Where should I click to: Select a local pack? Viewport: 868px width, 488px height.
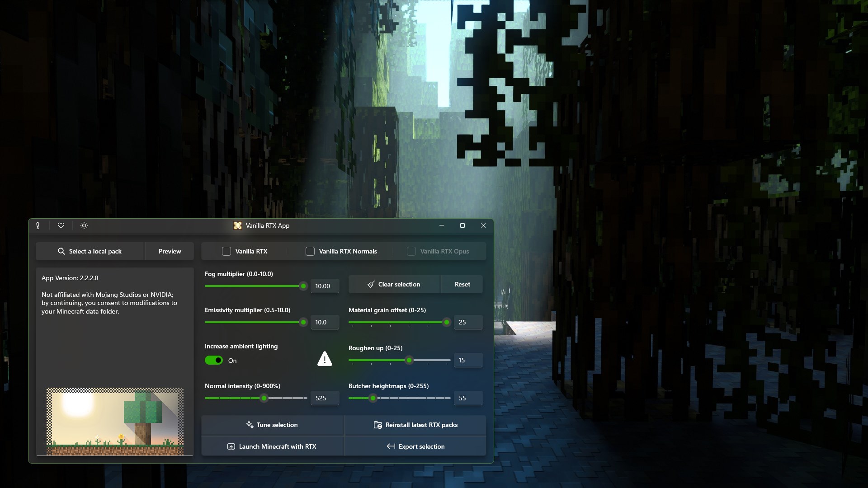click(x=90, y=251)
